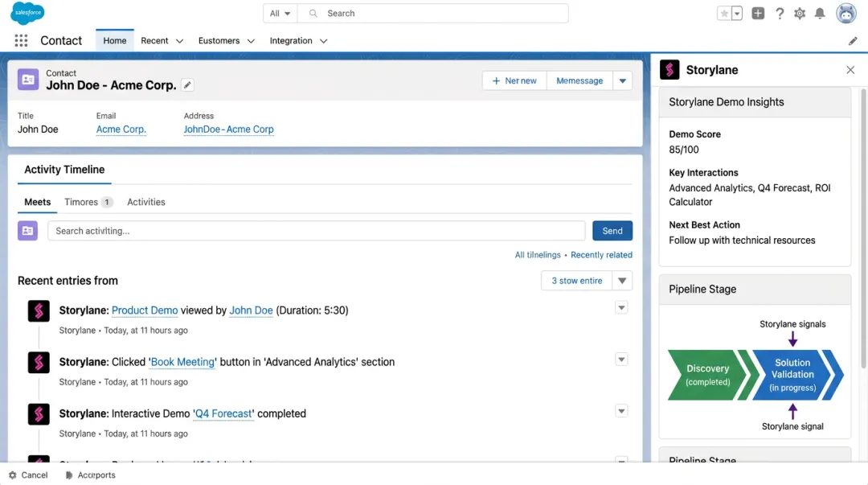Click the 3 stow entire button
The width and height of the screenshot is (868, 485).
coord(576,281)
